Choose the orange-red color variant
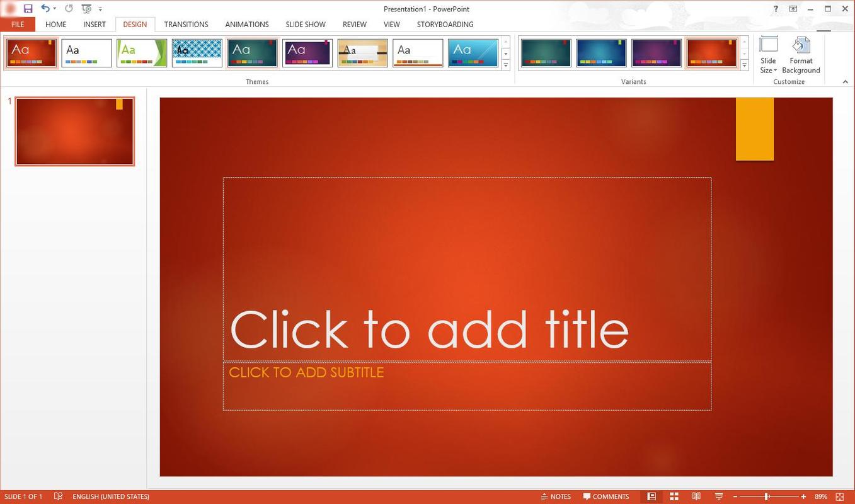Image resolution: width=855 pixels, height=504 pixels. coord(711,53)
